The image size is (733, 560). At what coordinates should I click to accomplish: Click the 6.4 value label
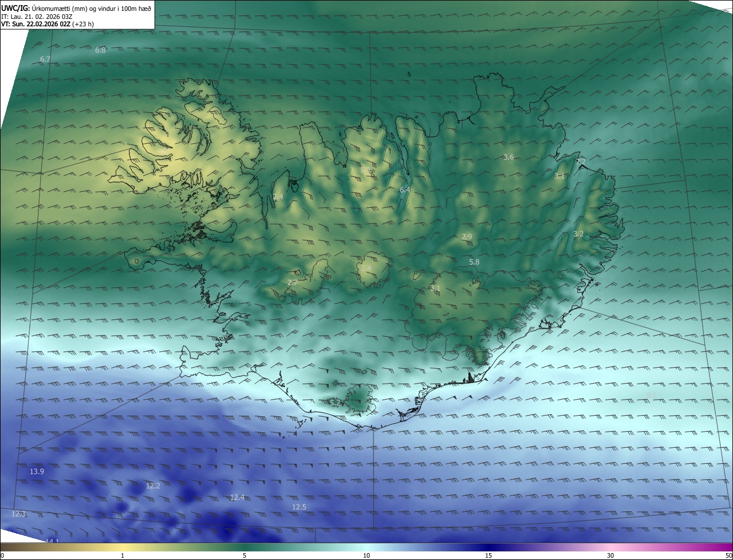[405, 190]
